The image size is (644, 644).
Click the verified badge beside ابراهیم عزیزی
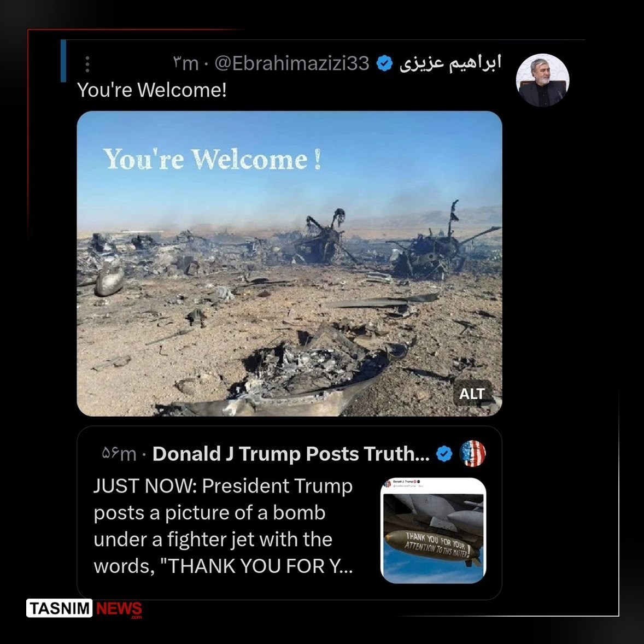[x=384, y=63]
